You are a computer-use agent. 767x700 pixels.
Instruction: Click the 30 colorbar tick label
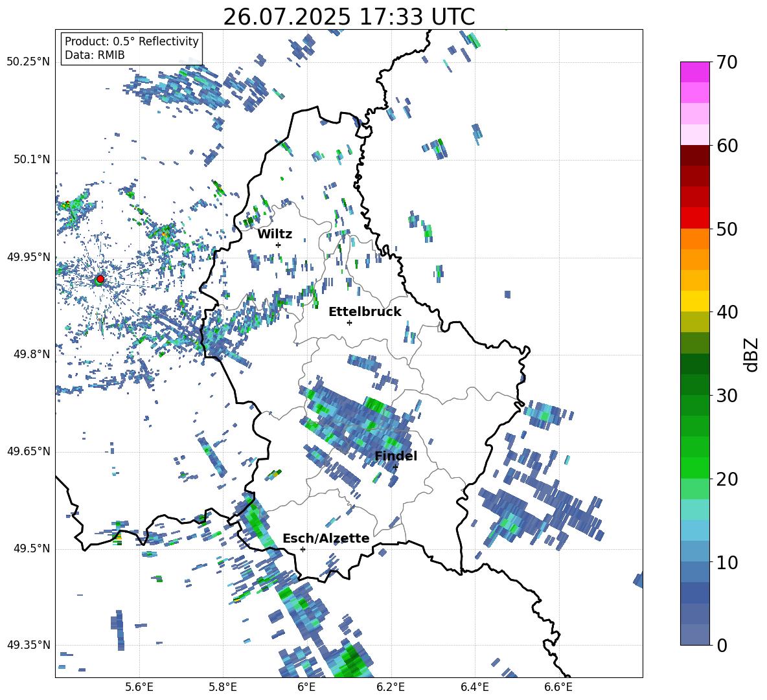coord(726,395)
